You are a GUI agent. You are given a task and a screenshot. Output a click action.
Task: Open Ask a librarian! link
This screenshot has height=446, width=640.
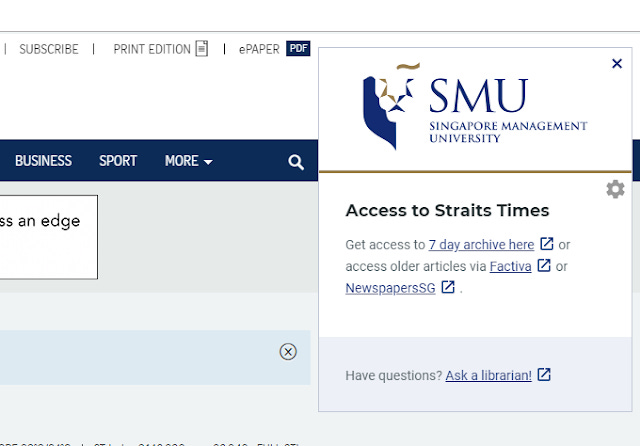point(489,375)
